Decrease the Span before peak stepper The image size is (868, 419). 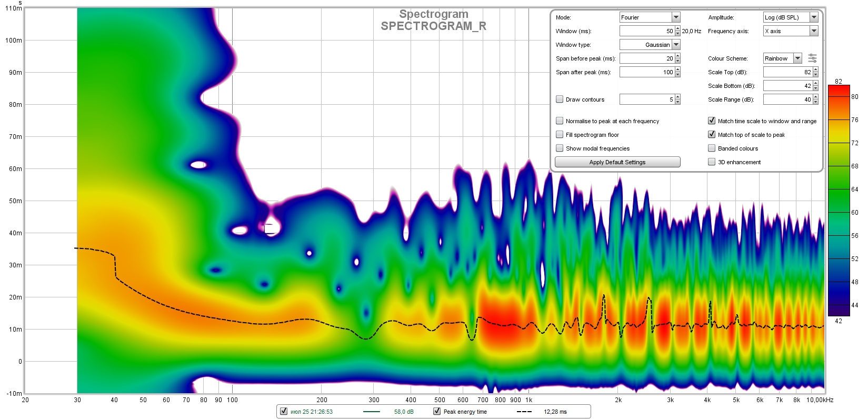point(677,61)
